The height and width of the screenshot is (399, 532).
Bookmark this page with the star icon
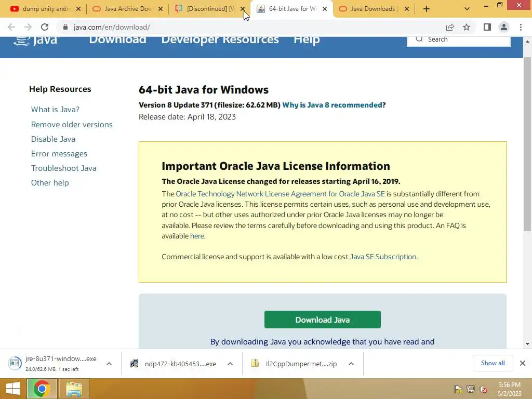click(x=467, y=27)
